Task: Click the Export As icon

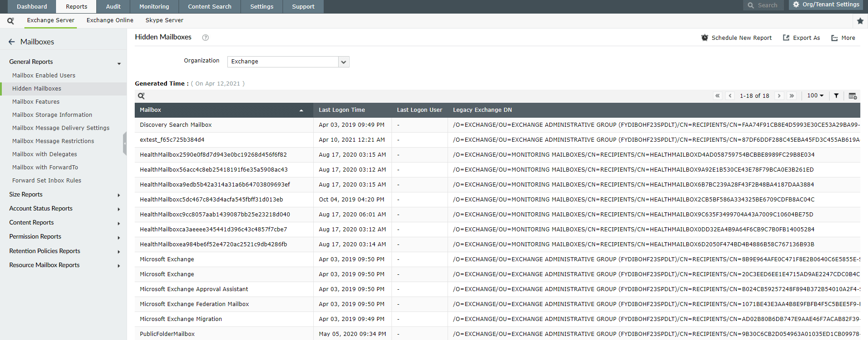Action: pos(786,38)
